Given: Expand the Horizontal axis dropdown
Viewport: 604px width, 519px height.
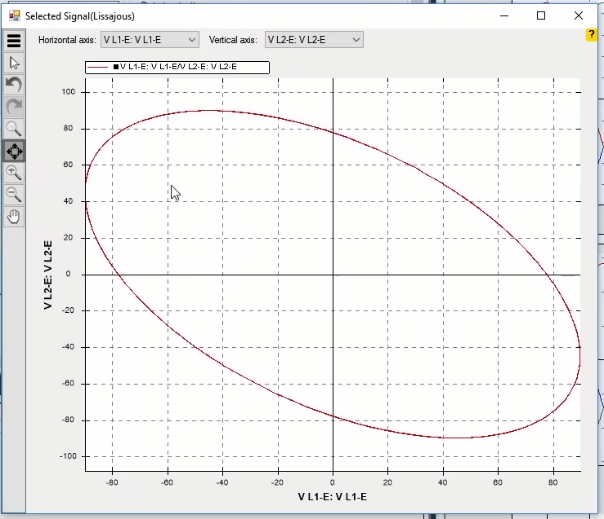Looking at the screenshot, I should pyautogui.click(x=150, y=40).
